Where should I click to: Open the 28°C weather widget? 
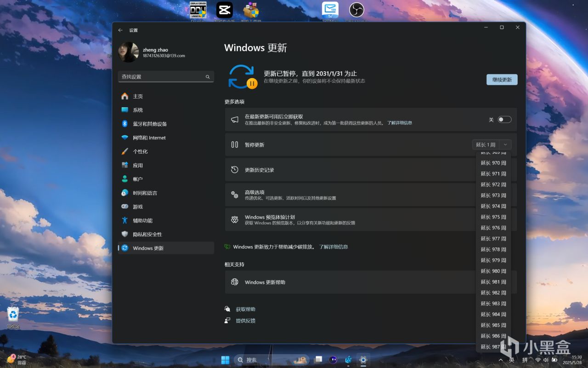click(16, 359)
